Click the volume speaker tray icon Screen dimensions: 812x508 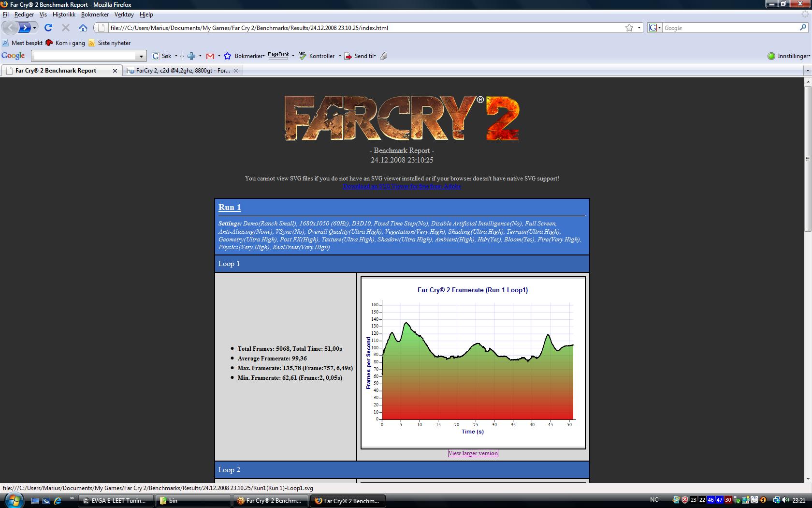(x=786, y=500)
